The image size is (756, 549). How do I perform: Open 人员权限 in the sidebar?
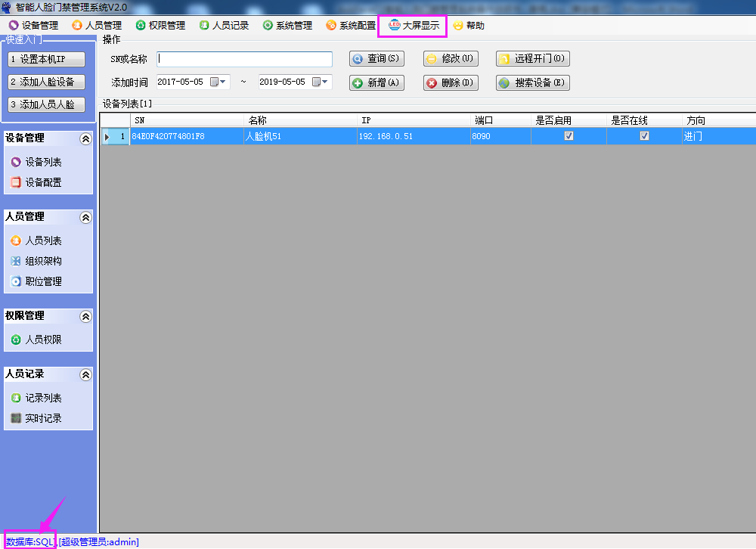coord(43,340)
